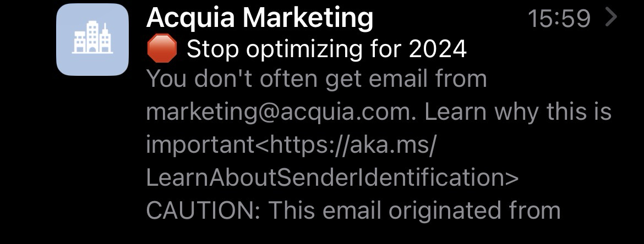Screen dimensions: 644x244
Task: Click the "You don't often get email from" line
Action: tap(316, 79)
